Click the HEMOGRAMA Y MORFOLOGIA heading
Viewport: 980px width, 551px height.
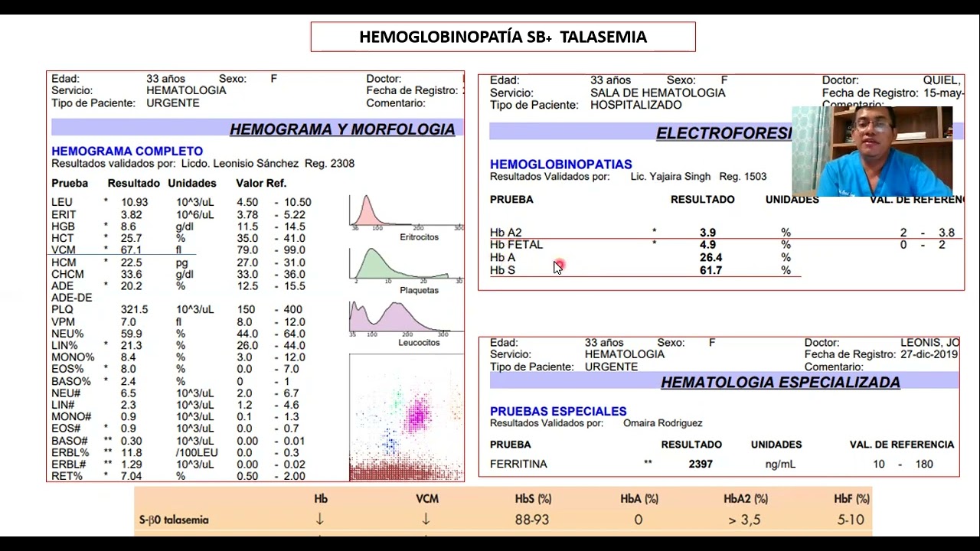pyautogui.click(x=342, y=129)
